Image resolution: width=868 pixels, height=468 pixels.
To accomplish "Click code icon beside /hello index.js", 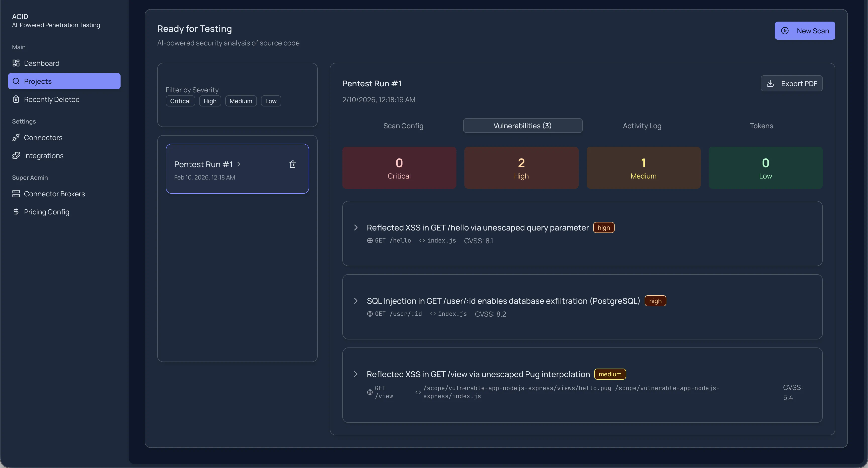I will tap(422, 241).
